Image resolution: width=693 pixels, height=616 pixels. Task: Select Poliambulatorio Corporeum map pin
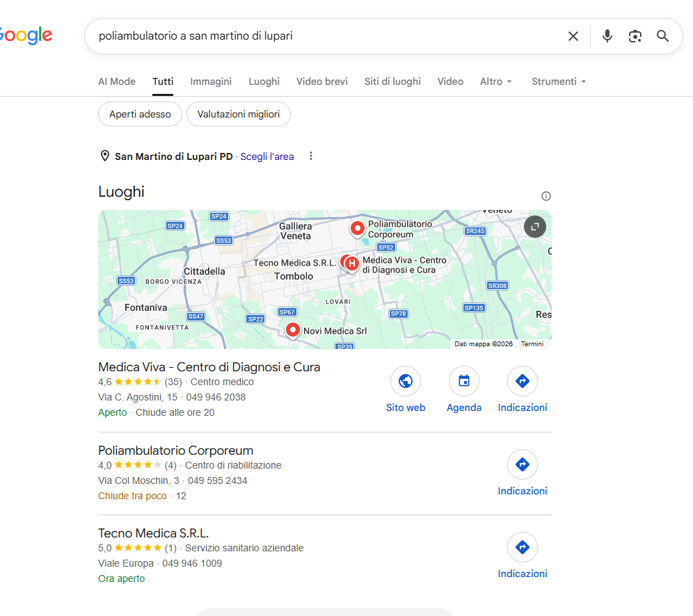(x=357, y=229)
